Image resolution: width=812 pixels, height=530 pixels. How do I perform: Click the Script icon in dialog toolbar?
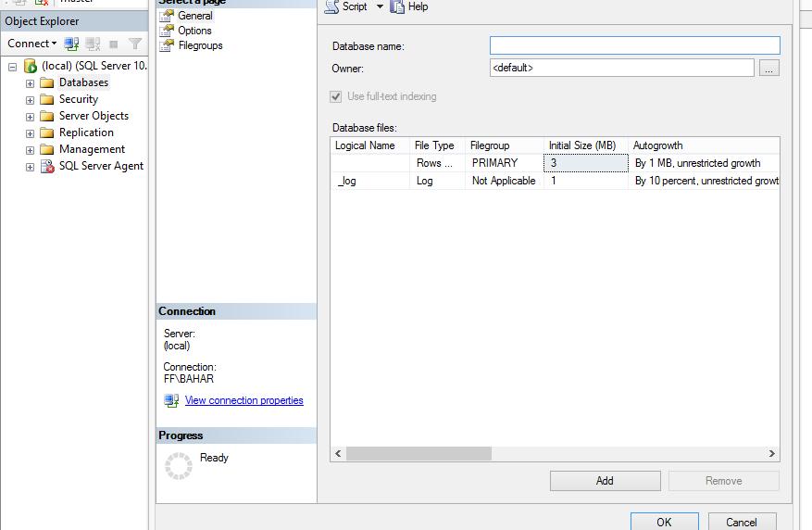click(x=331, y=6)
